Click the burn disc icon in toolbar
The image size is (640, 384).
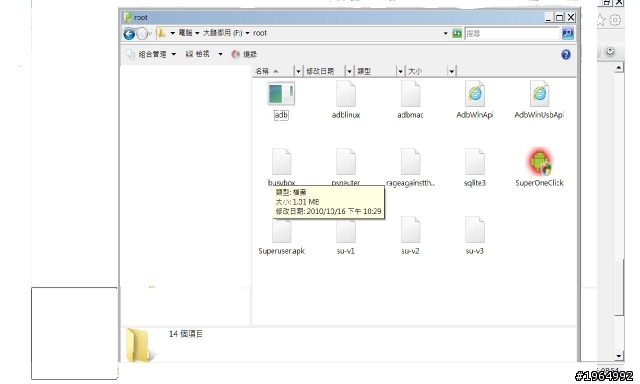click(x=235, y=54)
